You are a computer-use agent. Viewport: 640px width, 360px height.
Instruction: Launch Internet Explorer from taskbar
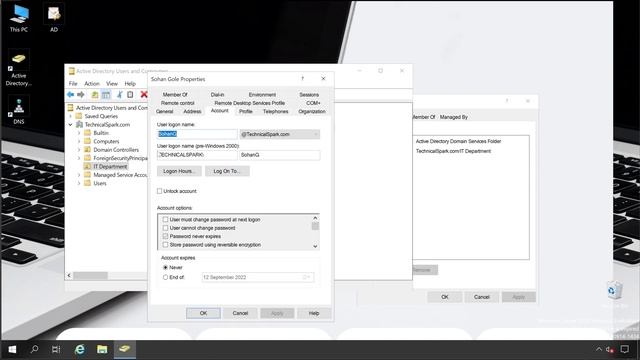(80, 349)
